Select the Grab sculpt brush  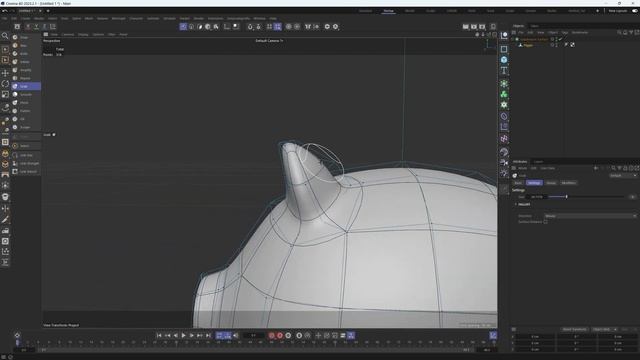click(26, 86)
